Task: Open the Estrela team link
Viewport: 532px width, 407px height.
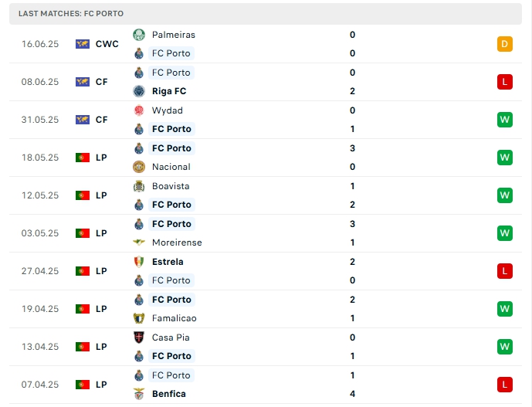Action: pos(168,262)
